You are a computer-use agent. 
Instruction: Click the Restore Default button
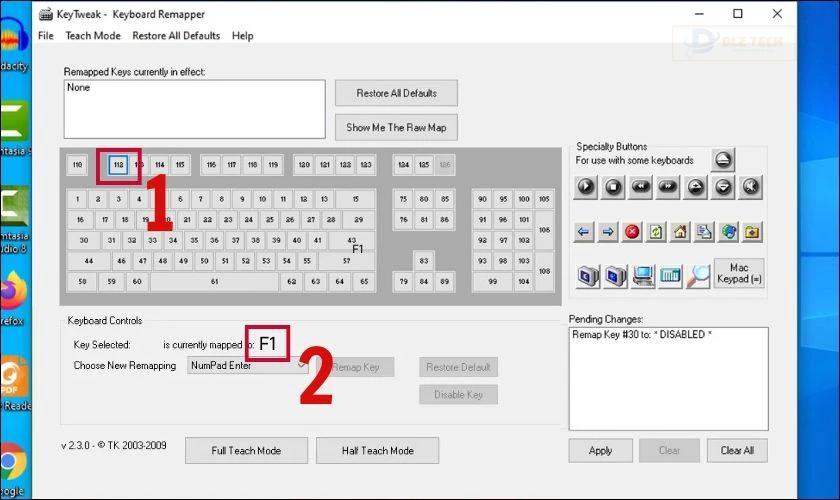click(458, 367)
